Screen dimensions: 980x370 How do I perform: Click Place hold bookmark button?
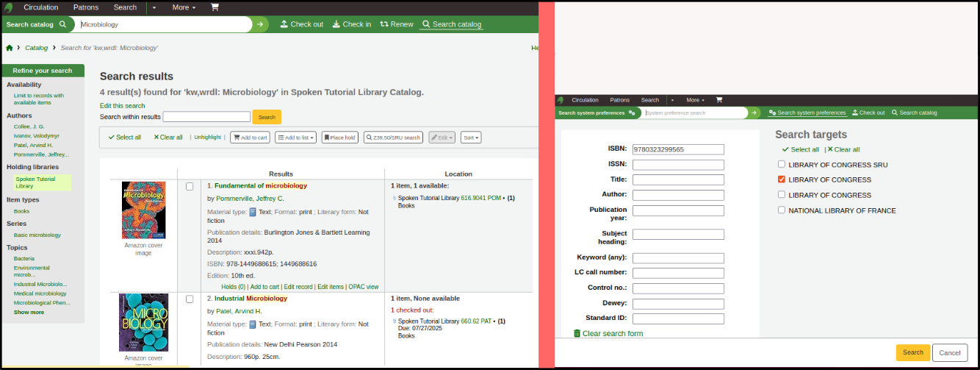(x=339, y=138)
